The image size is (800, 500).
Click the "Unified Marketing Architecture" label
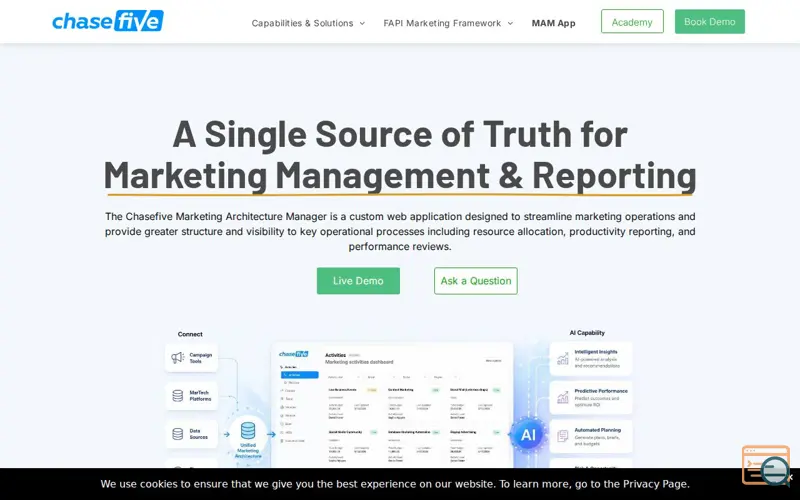[248, 451]
